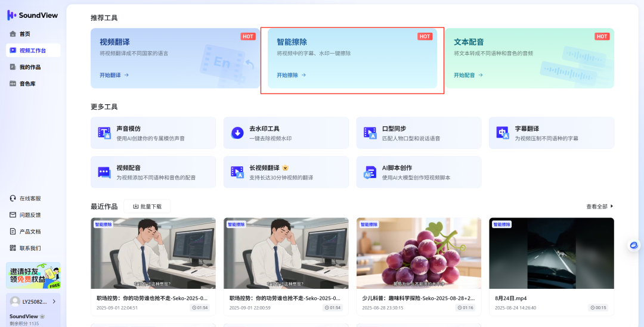The height and width of the screenshot is (327, 644).
Task: Open thumbnail of 职场控势 22:04:51 video
Action: click(153, 253)
